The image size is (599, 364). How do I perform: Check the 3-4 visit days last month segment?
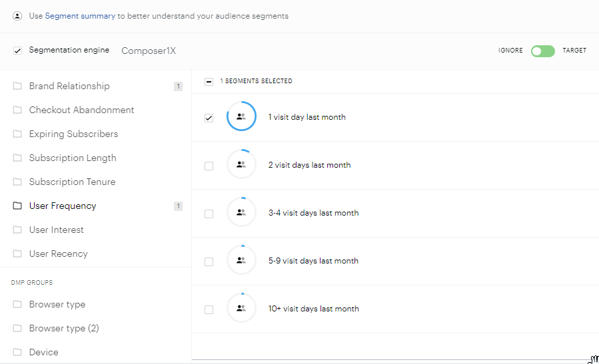coord(209,214)
